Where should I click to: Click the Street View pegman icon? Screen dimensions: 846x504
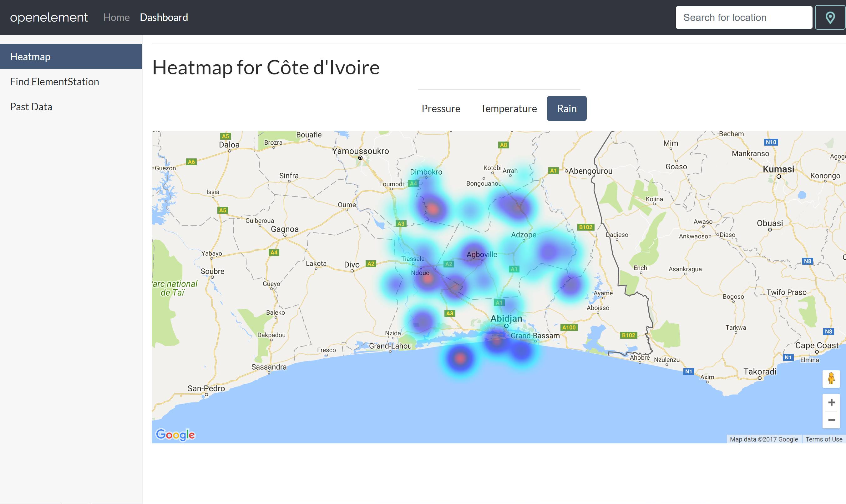coord(831,379)
